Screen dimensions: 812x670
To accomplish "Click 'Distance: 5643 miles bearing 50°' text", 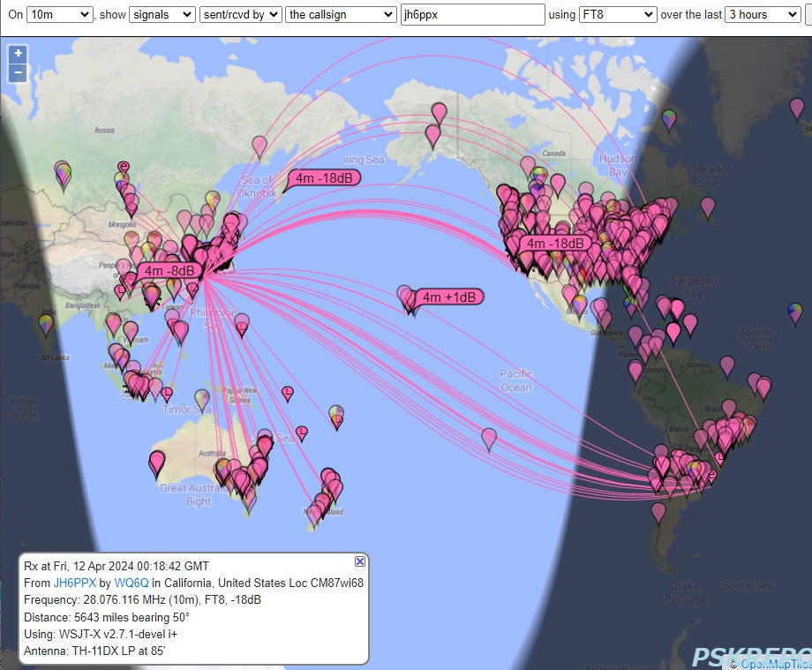I will click(107, 617).
